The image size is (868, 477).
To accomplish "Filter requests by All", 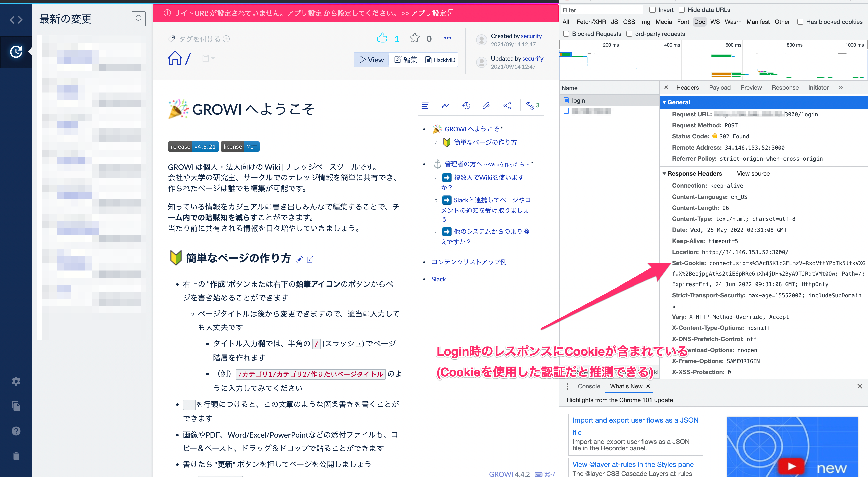I will [566, 22].
